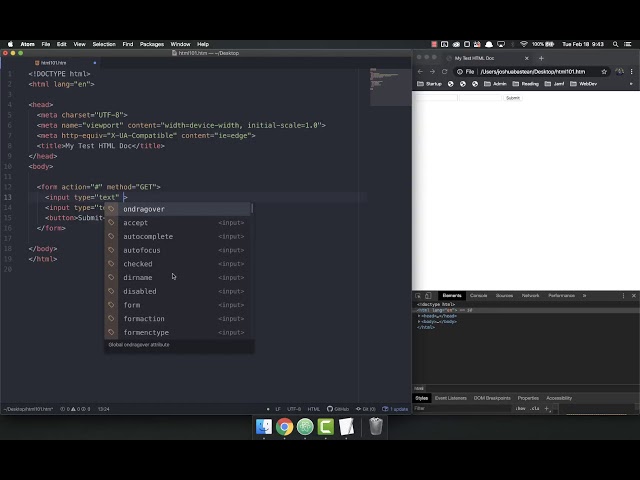Expand the head node in DevTools
This screenshot has height=480, width=640.
419,316
